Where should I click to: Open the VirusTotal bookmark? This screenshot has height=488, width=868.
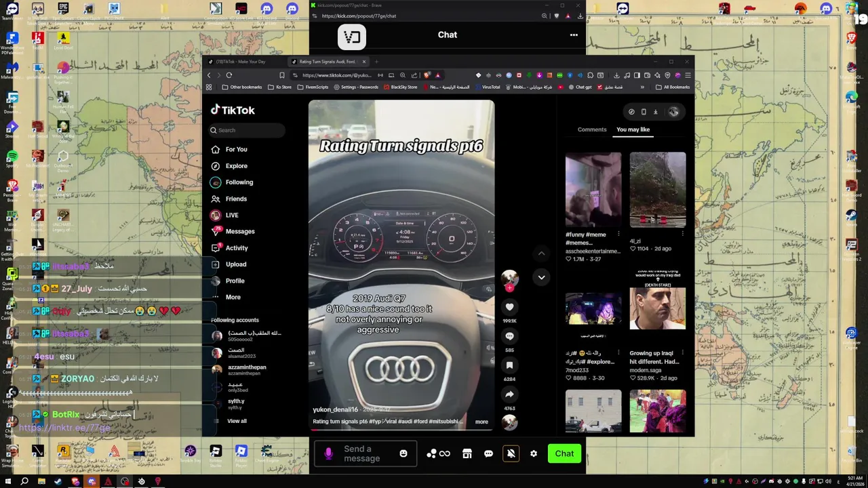tap(488, 87)
